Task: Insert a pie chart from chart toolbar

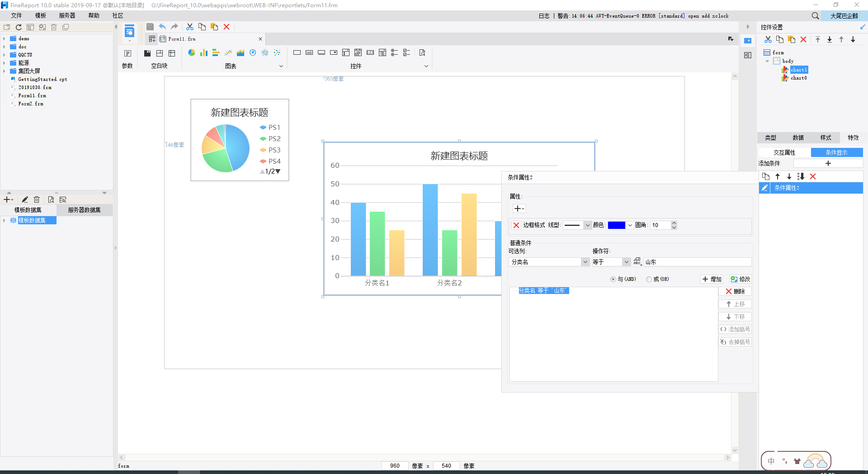Action: click(x=192, y=53)
